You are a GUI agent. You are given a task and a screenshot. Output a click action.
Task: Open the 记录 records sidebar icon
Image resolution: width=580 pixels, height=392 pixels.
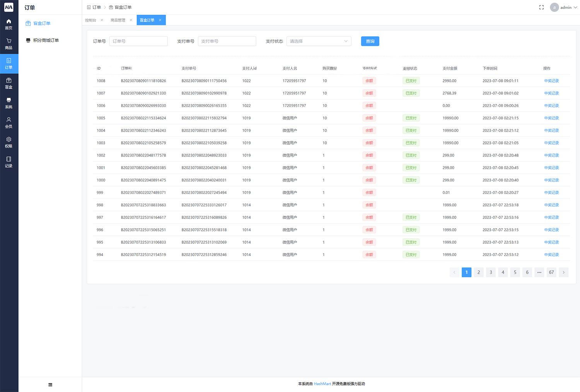point(9,162)
